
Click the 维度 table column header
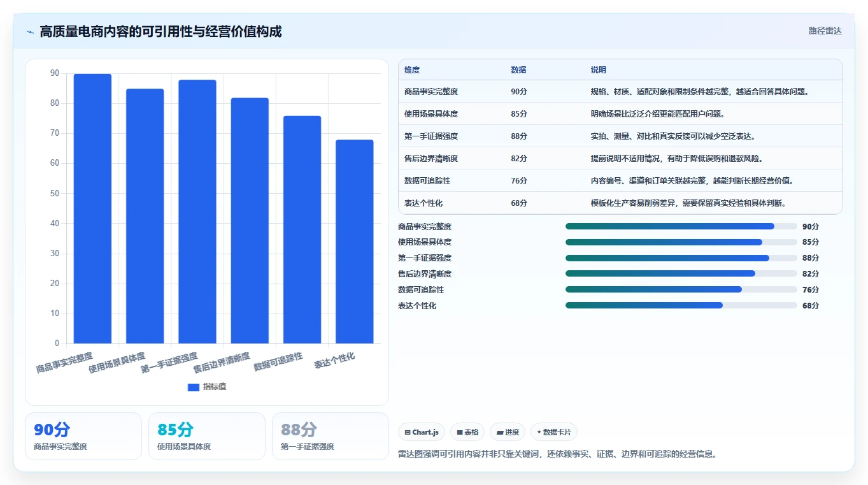pyautogui.click(x=412, y=70)
